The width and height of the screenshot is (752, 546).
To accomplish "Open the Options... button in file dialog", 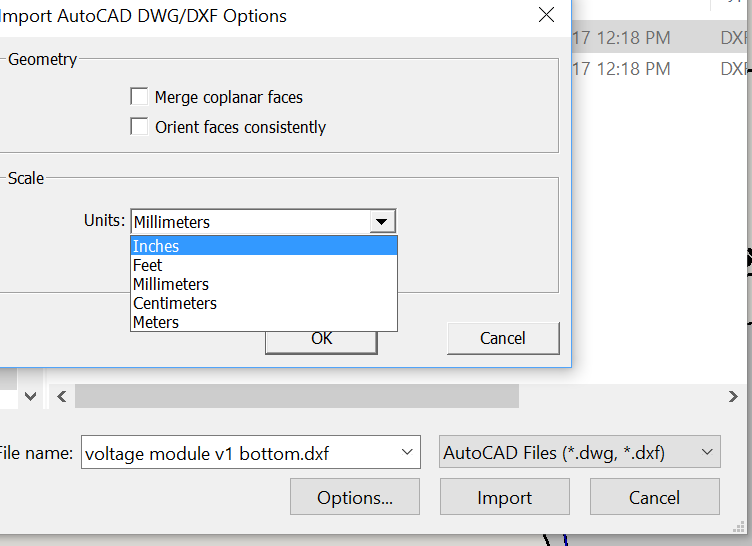I will click(355, 497).
